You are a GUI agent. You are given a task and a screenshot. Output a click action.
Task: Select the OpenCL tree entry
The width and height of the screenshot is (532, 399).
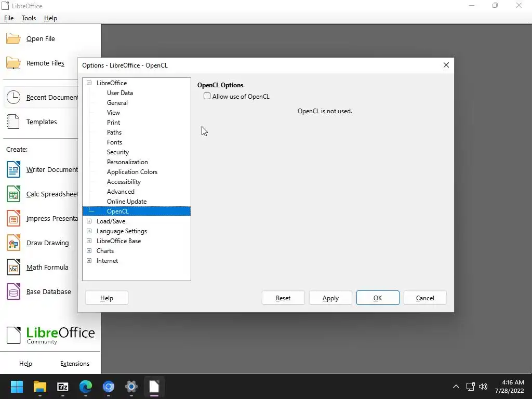pyautogui.click(x=137, y=211)
